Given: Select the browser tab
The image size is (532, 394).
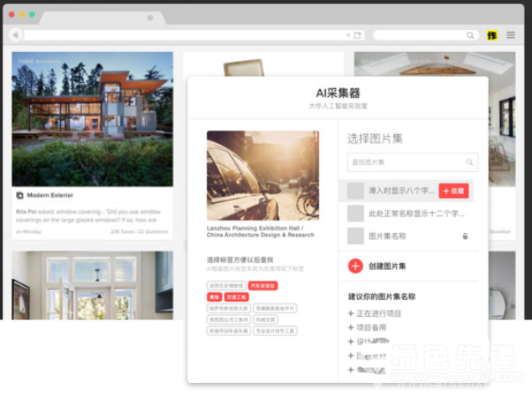Looking at the screenshot, I should click(x=102, y=18).
